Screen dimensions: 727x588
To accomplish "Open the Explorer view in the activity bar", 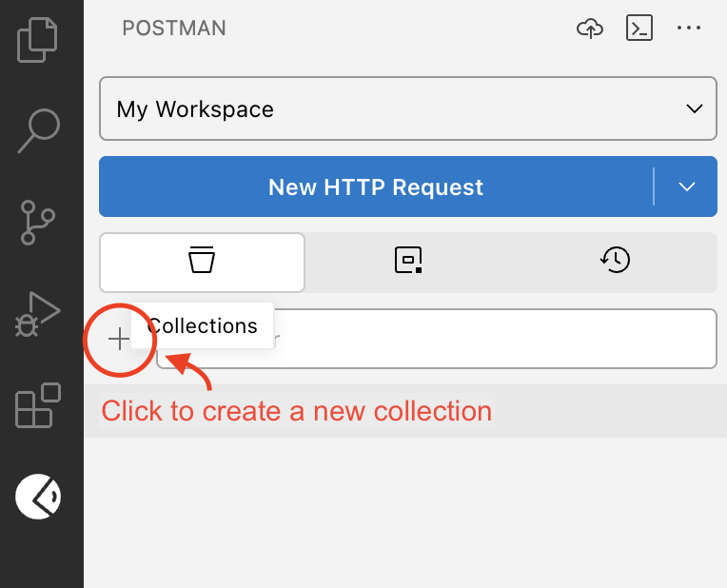I will click(x=37, y=40).
